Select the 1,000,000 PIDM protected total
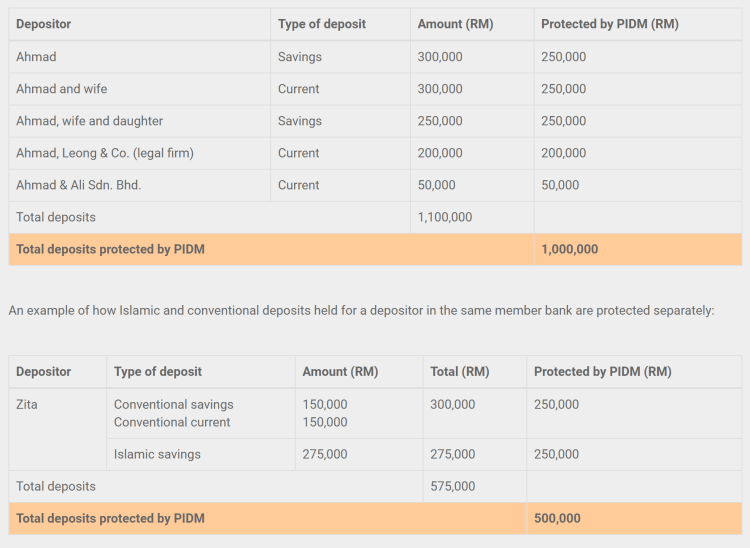 pyautogui.click(x=569, y=249)
